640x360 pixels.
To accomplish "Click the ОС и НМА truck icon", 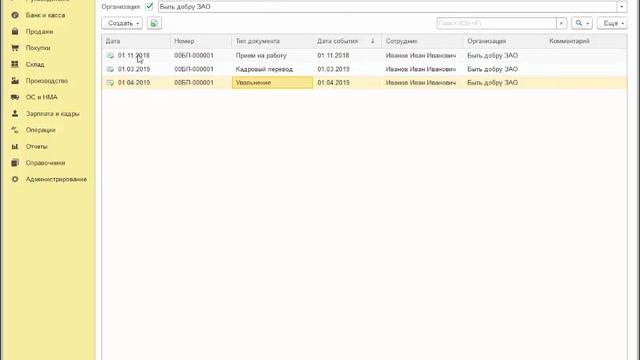I will [x=15, y=97].
